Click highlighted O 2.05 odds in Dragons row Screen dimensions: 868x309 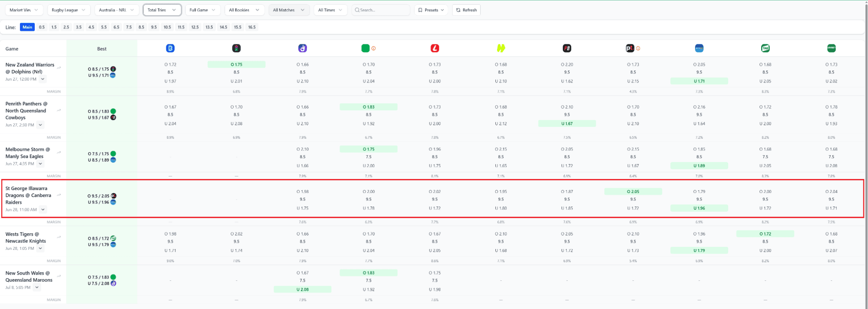(633, 191)
